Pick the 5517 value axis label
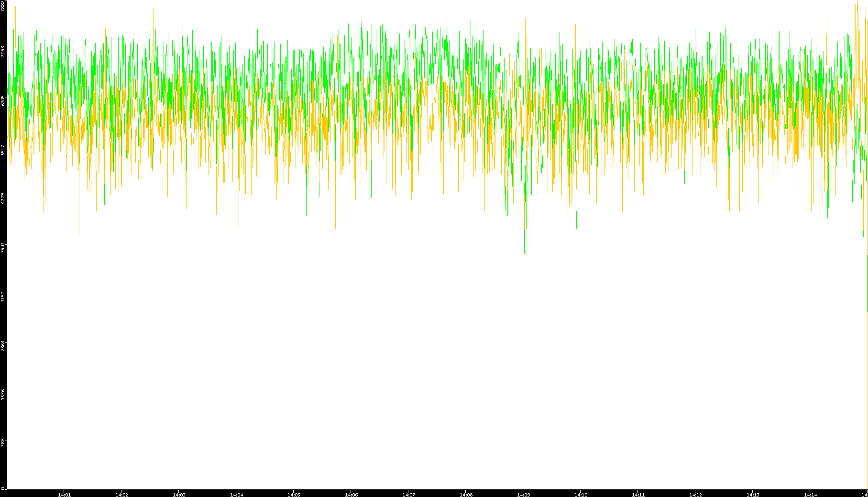This screenshot has width=868, height=497. (3, 150)
